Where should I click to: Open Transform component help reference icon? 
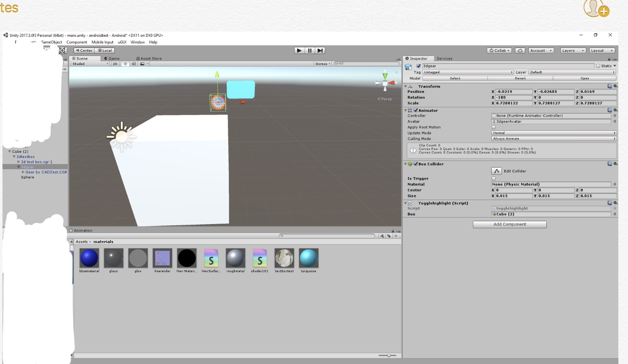coord(610,86)
